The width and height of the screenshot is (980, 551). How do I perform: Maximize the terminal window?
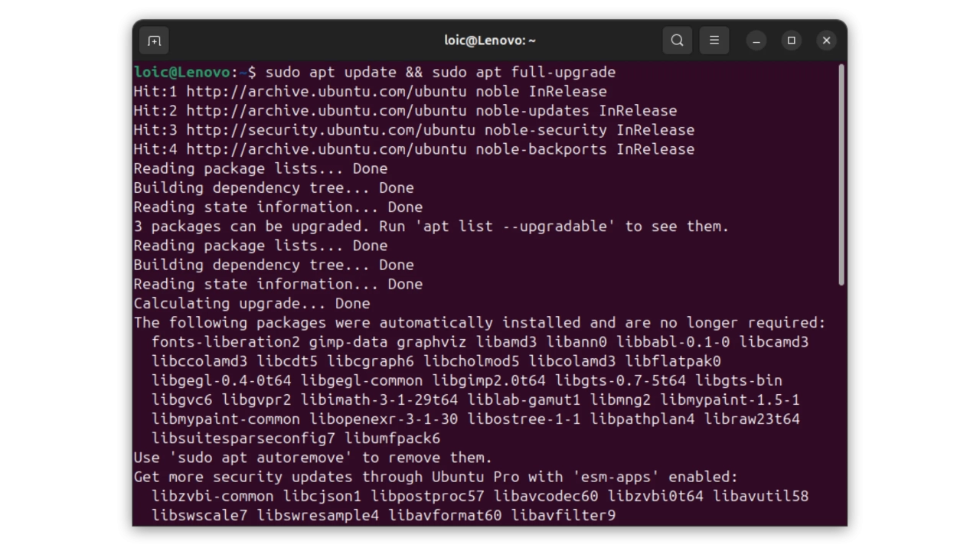click(792, 41)
